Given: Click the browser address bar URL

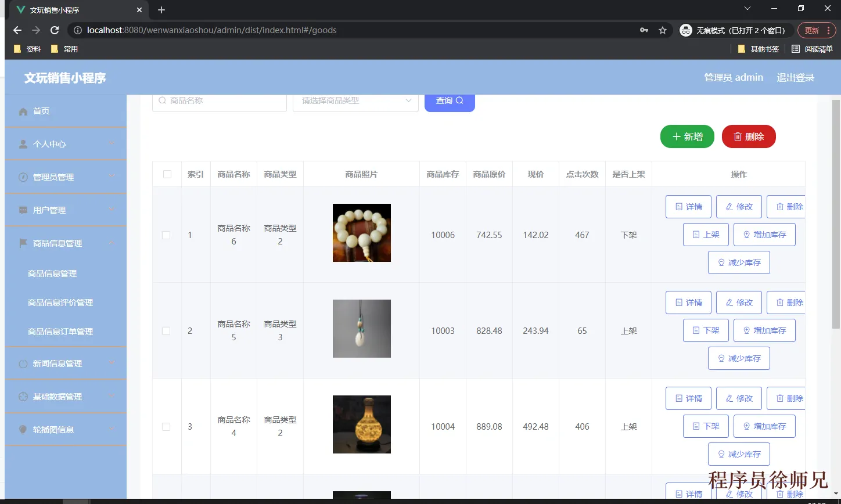Looking at the screenshot, I should tap(212, 30).
